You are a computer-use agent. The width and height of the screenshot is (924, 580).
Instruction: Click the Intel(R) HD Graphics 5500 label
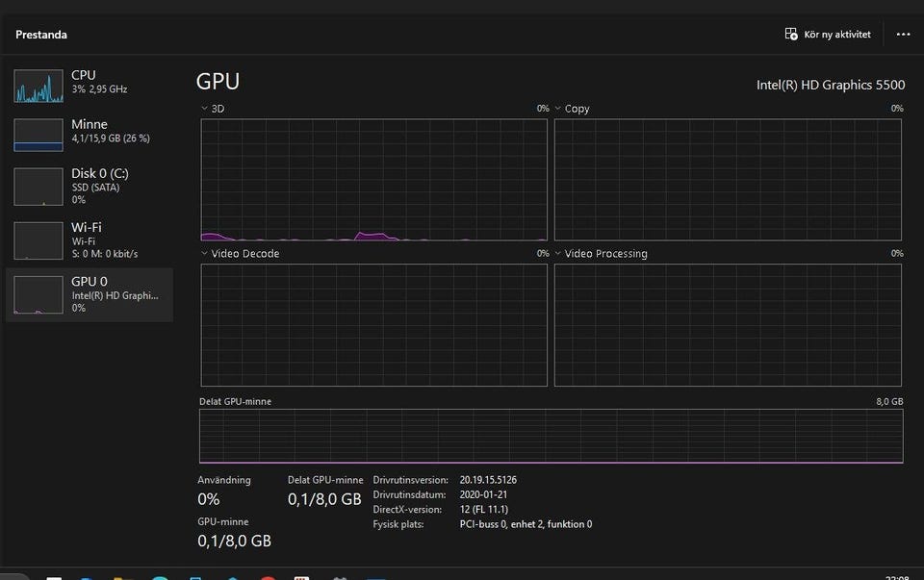pyautogui.click(x=830, y=85)
